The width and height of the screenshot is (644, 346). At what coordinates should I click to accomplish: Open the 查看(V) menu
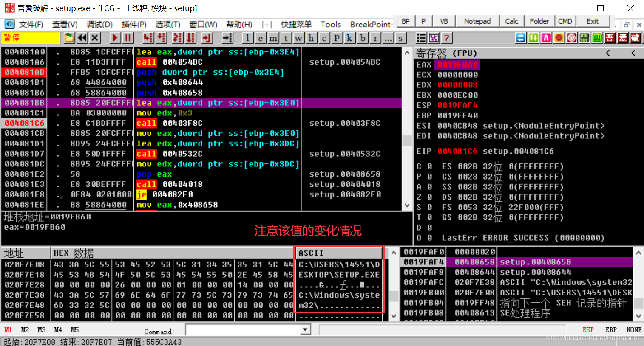click(x=65, y=24)
